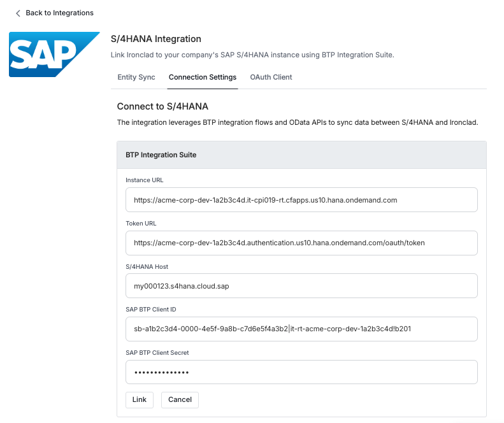Click inside the Token URL field
Screen dimensions: 504x423
(x=301, y=243)
